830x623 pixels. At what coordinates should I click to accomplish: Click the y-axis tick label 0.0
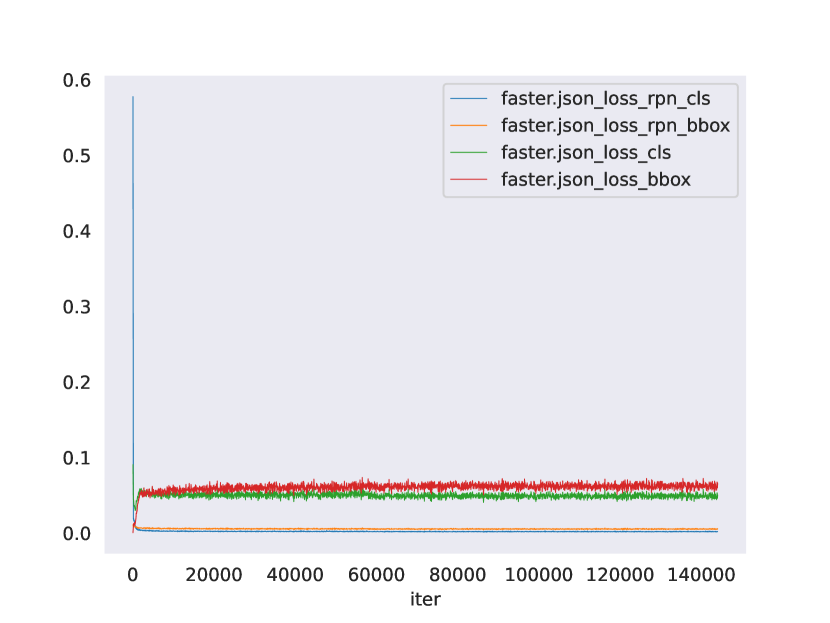[77, 534]
